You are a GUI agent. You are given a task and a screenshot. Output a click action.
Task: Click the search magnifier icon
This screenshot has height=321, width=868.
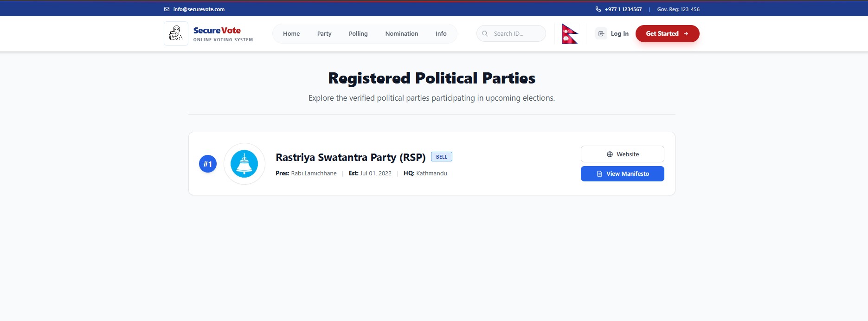pos(485,34)
